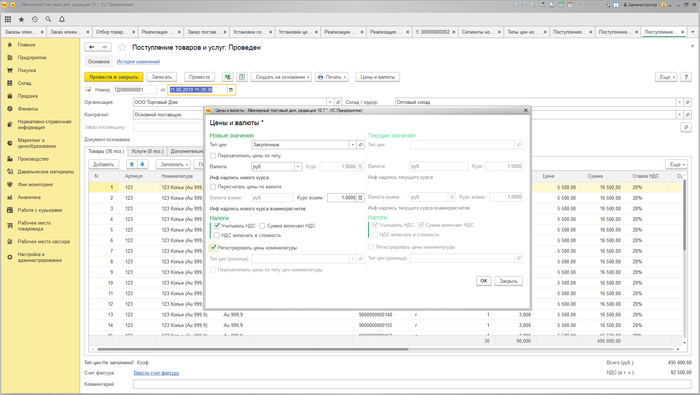Switch to Товары (30 поз.) tab

click(x=106, y=151)
